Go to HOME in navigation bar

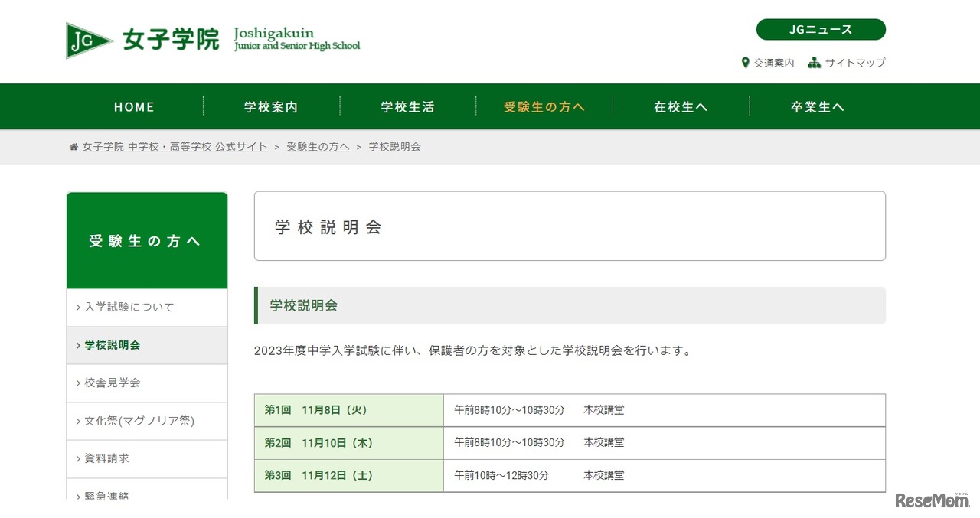(x=134, y=107)
